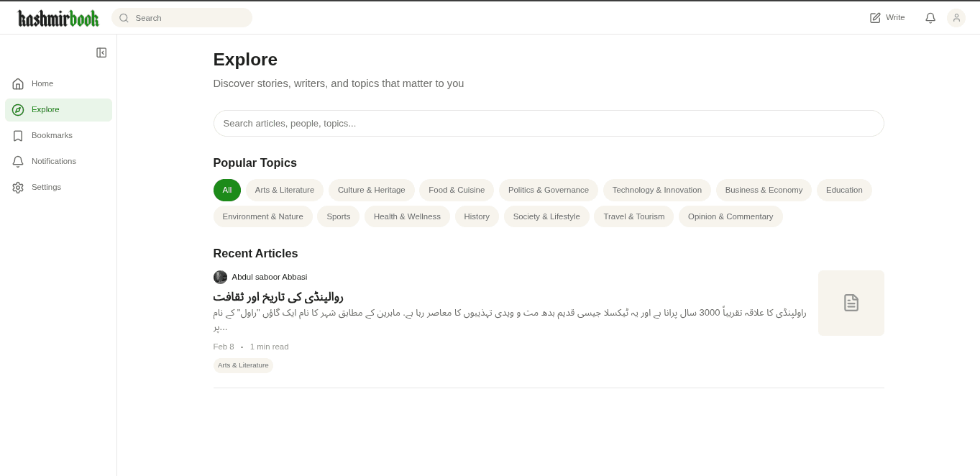The height and width of the screenshot is (476, 980).
Task: Click the article placeholder thumbnail
Action: click(851, 303)
